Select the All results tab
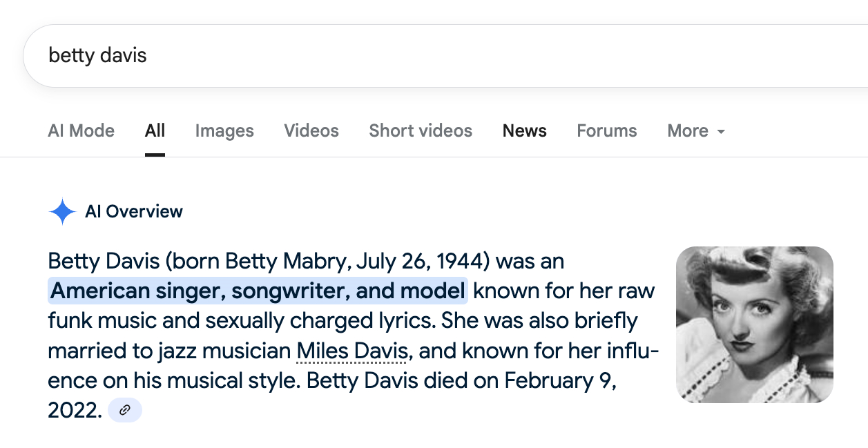868x448 pixels. (155, 131)
